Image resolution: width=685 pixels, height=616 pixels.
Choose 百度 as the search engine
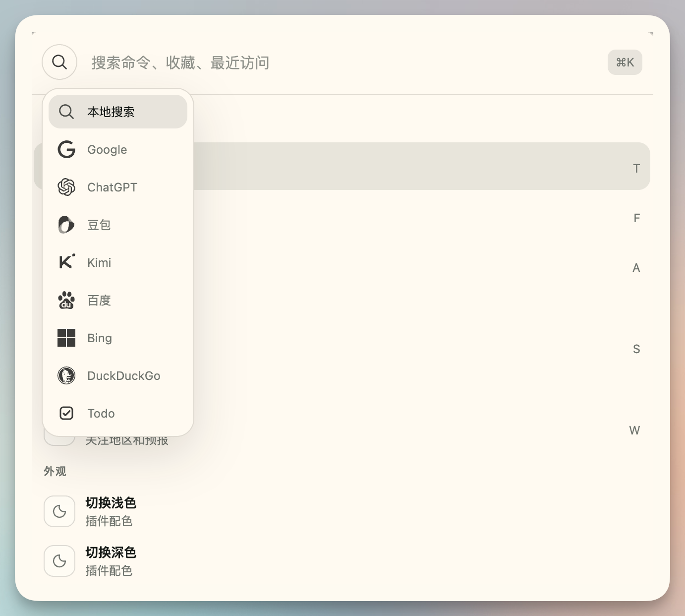[118, 300]
